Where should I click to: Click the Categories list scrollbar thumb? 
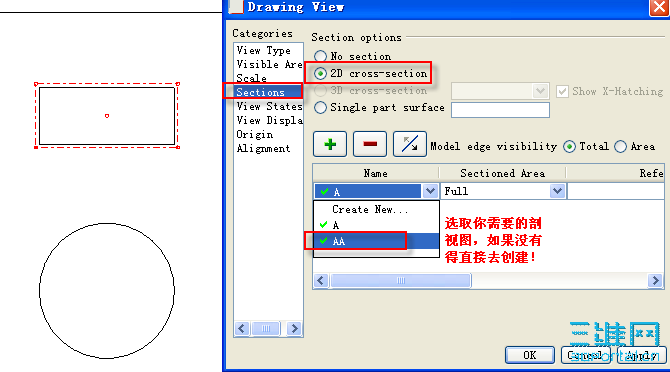(266, 328)
